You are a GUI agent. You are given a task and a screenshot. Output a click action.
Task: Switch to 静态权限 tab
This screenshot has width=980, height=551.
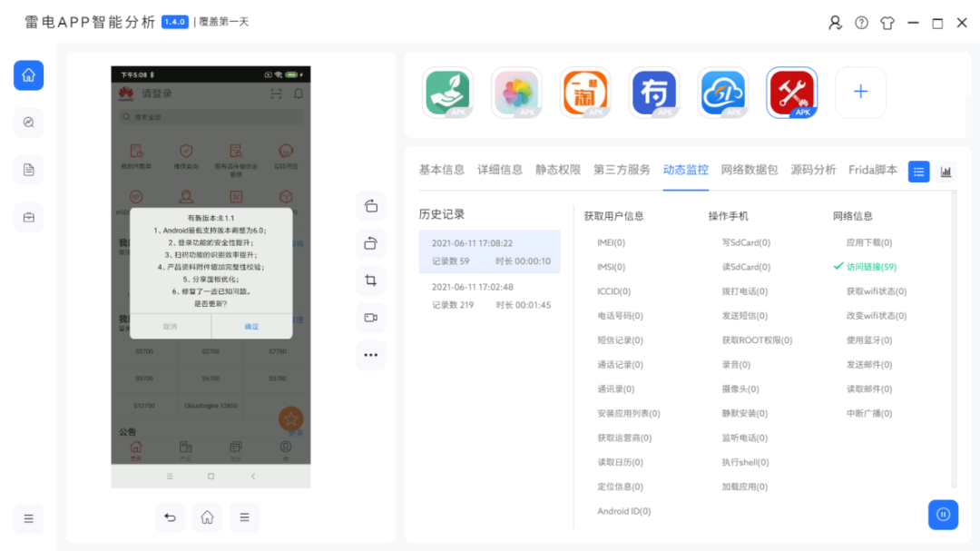pos(558,170)
